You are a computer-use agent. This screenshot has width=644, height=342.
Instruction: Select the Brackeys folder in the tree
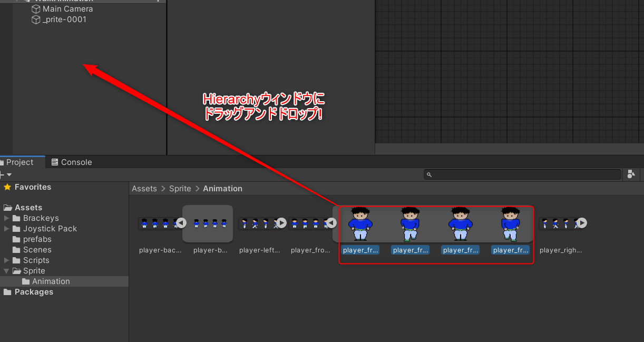[x=42, y=218]
